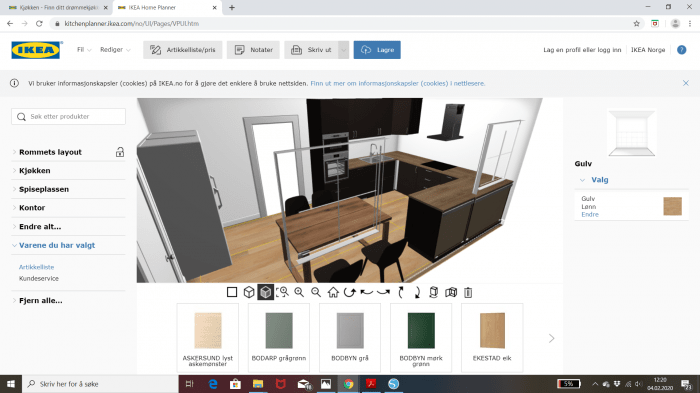Open the Rediger menu
Image resolution: width=700 pixels, height=393 pixels.
[115, 50]
